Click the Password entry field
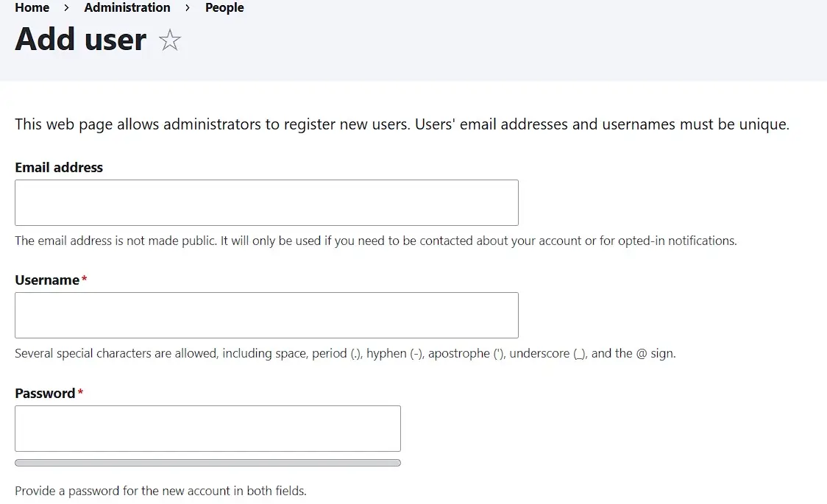The height and width of the screenshot is (504, 827). (206, 427)
